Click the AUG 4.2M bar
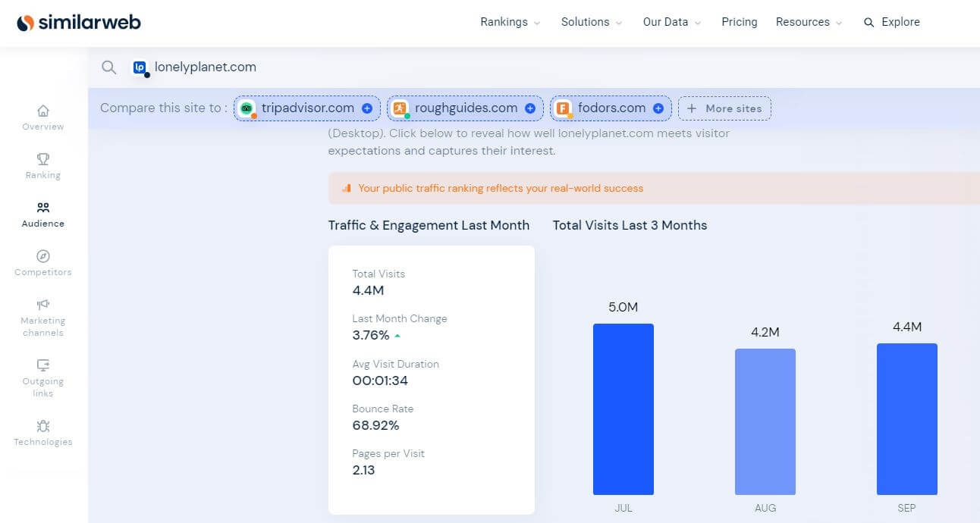The width and height of the screenshot is (980, 523). tap(765, 421)
